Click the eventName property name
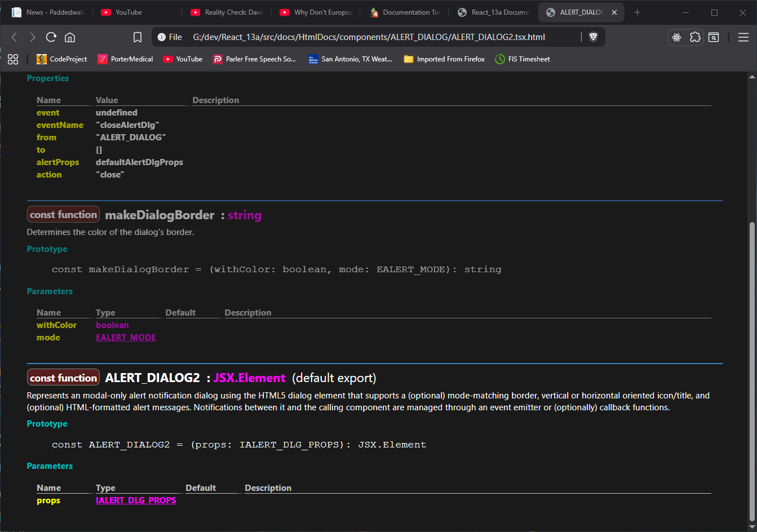 (x=60, y=125)
